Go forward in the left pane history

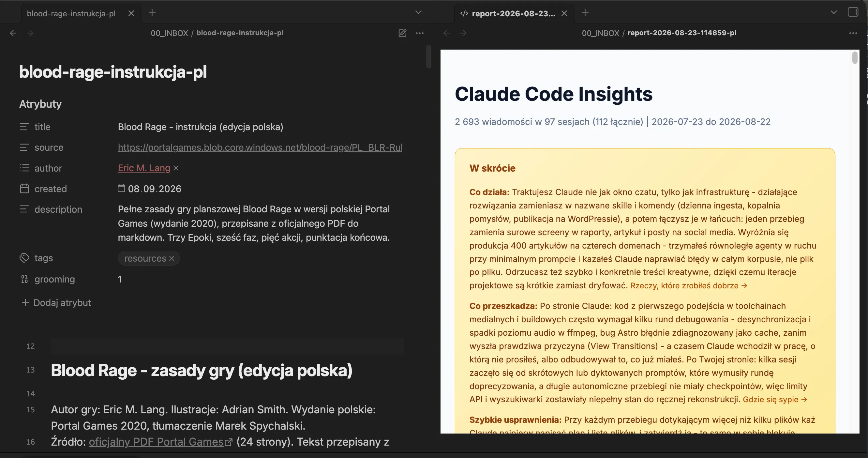[x=30, y=33]
